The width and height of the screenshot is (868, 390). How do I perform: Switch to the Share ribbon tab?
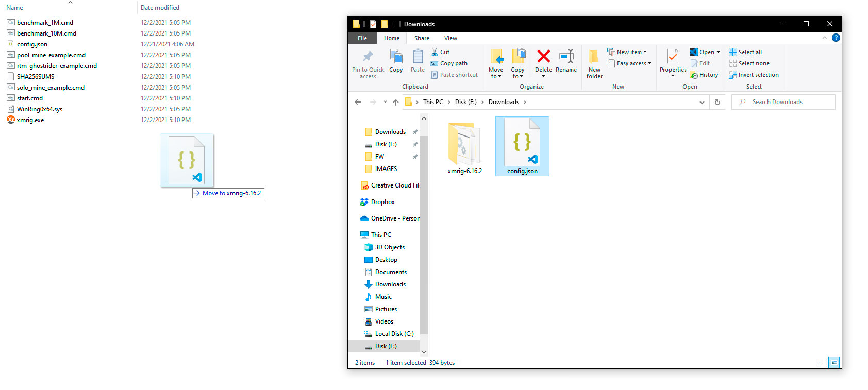click(x=422, y=38)
